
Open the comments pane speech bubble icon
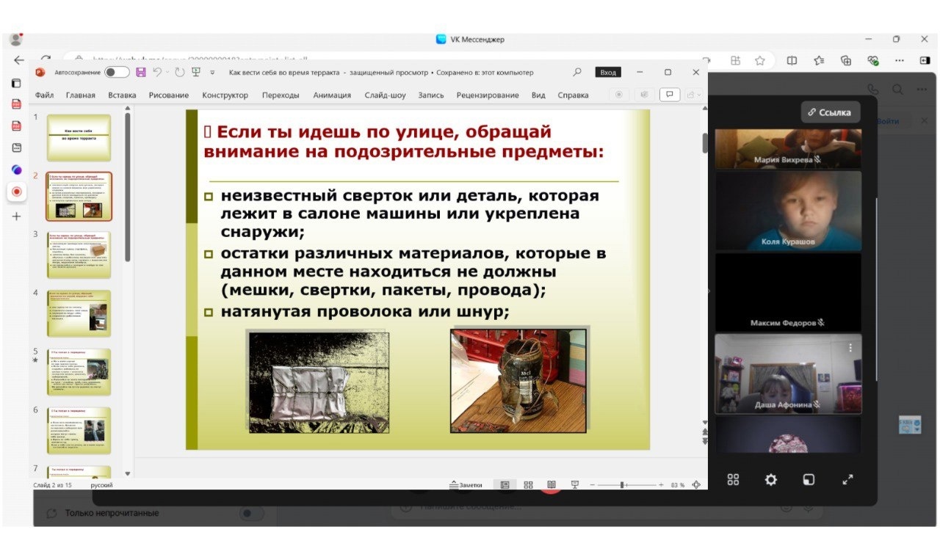669,95
